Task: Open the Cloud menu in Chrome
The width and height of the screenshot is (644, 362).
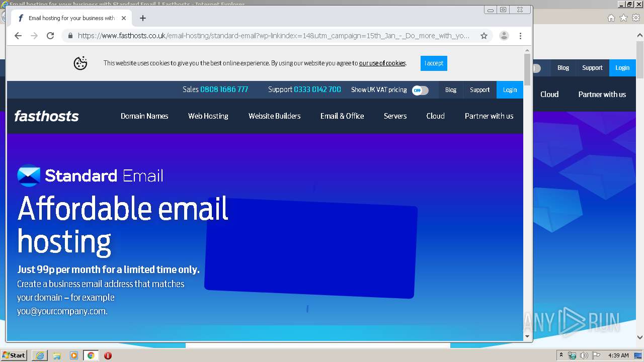Action: click(436, 116)
